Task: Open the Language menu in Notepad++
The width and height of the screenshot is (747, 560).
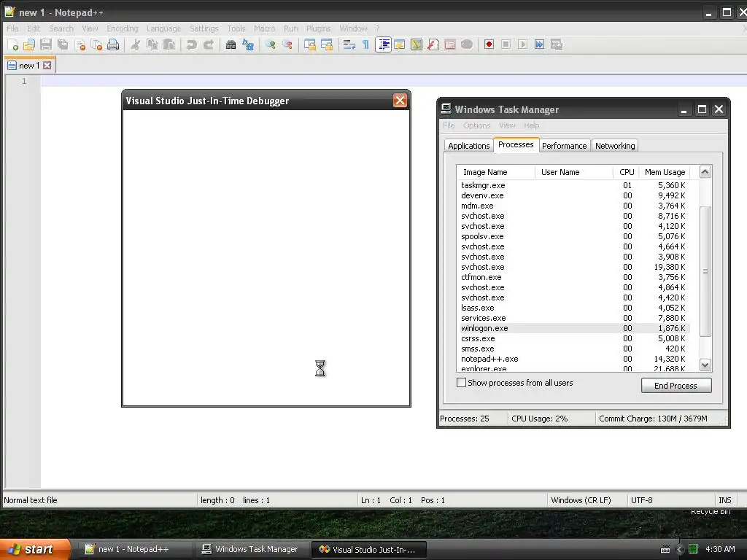Action: 164,28
